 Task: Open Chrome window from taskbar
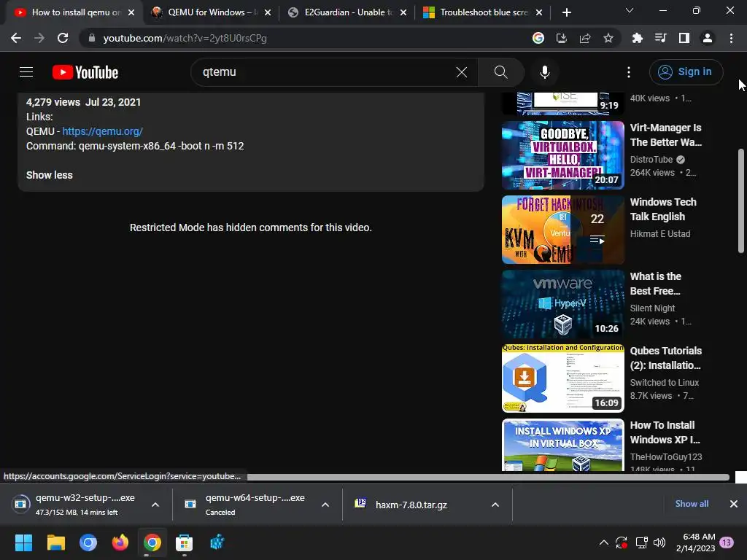(x=152, y=542)
